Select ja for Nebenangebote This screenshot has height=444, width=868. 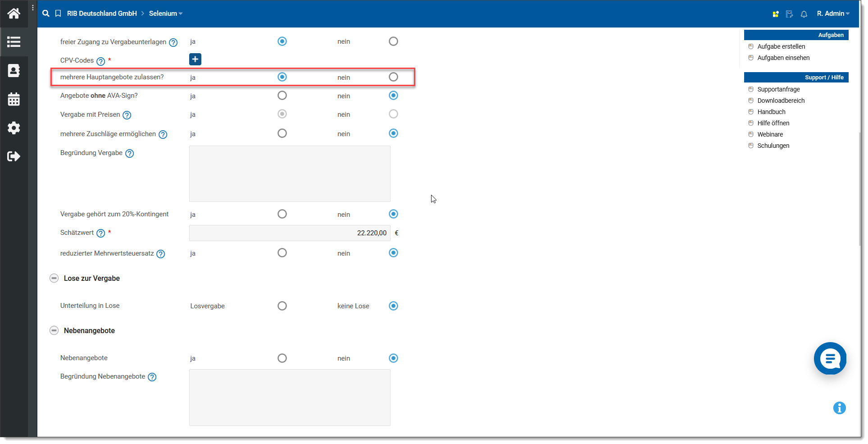pyautogui.click(x=282, y=358)
